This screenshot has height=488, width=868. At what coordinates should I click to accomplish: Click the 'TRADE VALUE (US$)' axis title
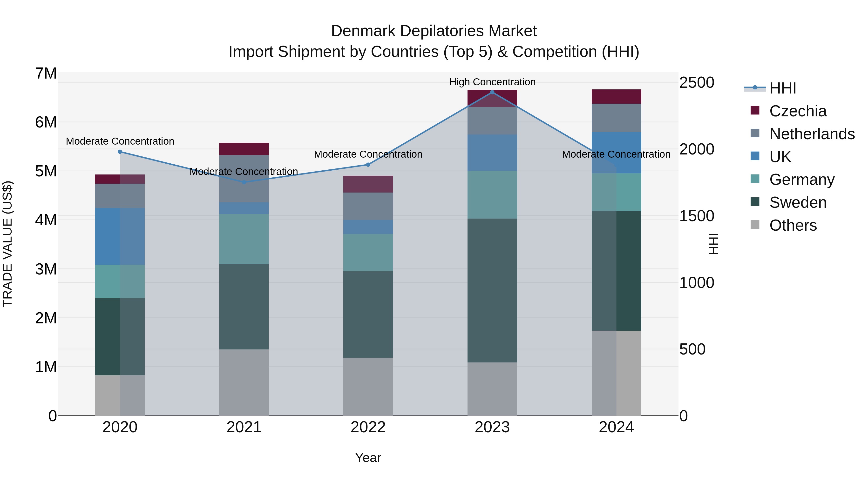(x=7, y=244)
